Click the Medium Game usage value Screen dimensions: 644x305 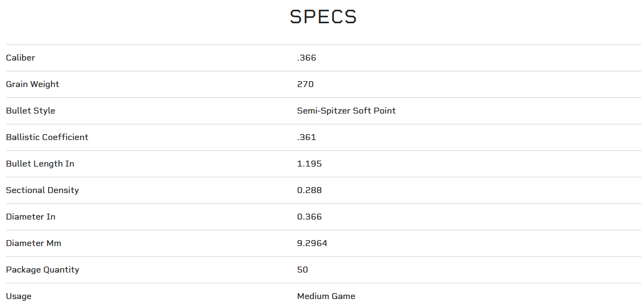326,296
